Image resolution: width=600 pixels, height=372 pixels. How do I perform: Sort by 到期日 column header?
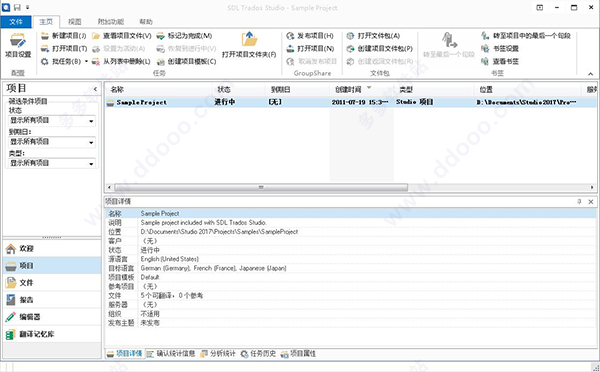coord(298,90)
